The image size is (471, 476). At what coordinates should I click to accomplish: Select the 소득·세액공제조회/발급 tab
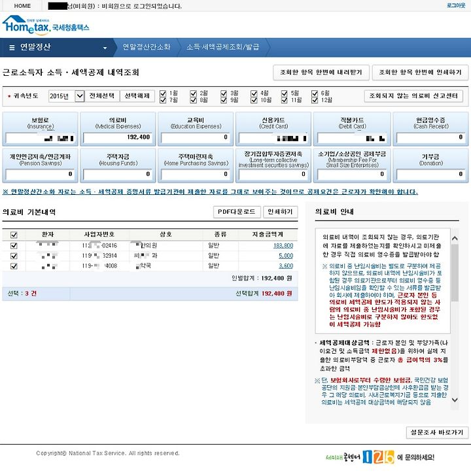[222, 47]
